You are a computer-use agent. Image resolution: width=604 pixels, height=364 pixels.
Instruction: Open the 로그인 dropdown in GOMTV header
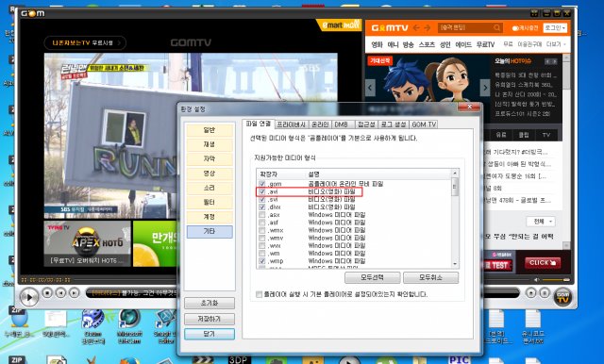555,28
